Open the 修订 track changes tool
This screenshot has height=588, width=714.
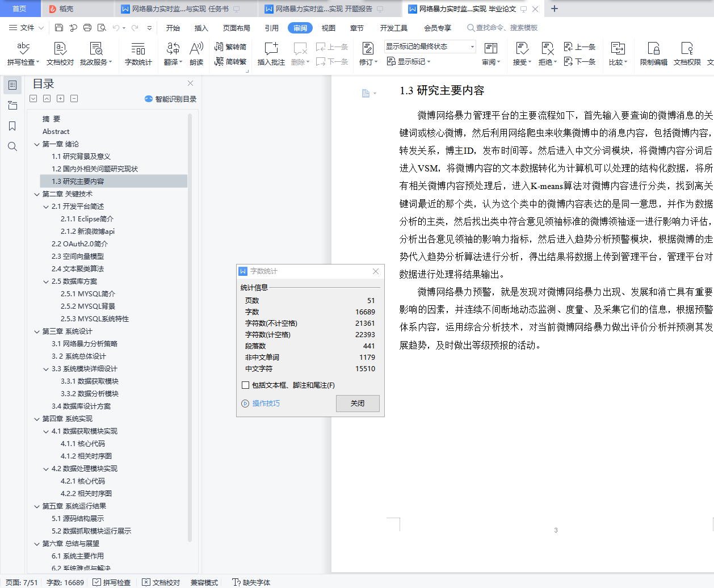tap(368, 54)
